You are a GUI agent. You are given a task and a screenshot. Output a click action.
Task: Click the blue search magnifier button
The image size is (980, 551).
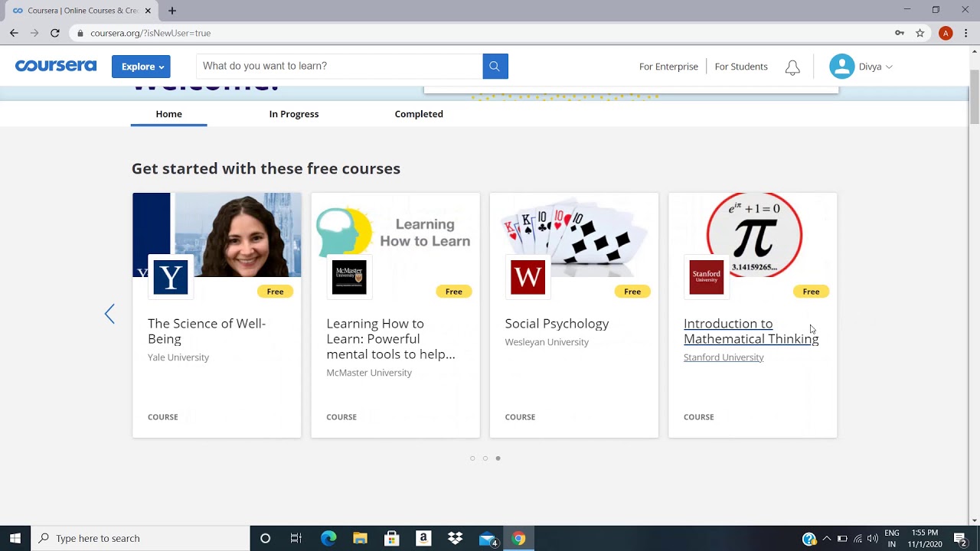495,66
